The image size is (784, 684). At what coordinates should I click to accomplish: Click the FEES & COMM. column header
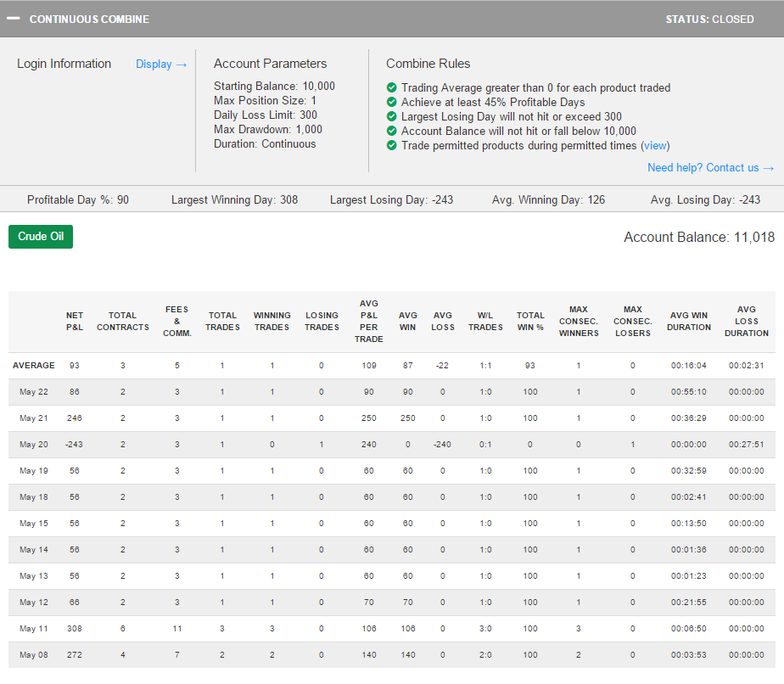tap(177, 321)
